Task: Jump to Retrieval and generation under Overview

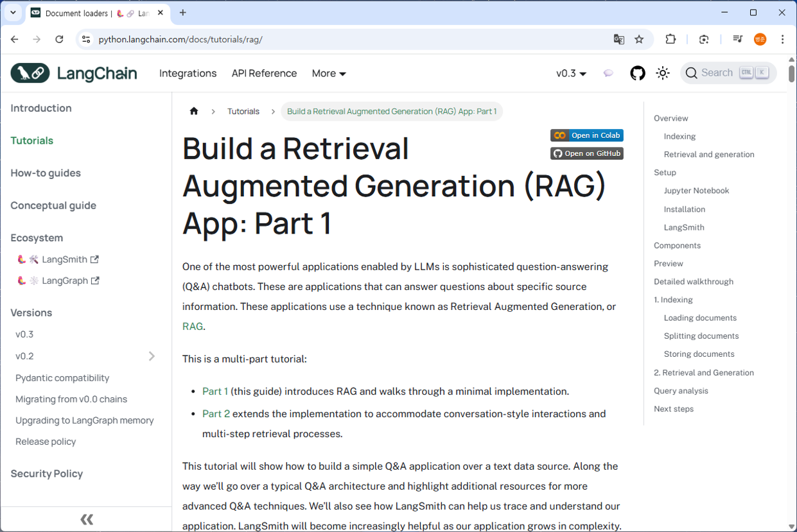Action: (x=709, y=154)
